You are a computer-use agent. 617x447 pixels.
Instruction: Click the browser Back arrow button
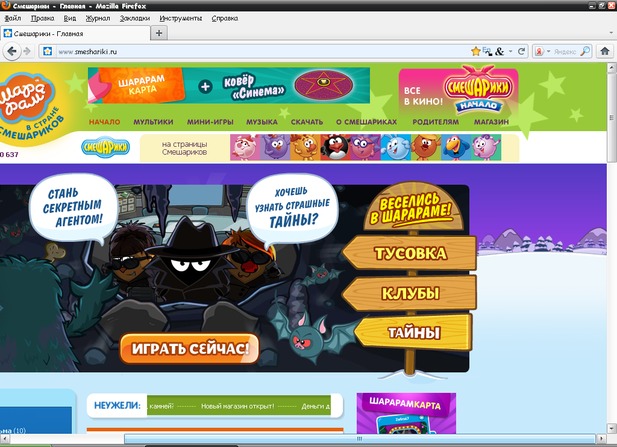coord(12,51)
